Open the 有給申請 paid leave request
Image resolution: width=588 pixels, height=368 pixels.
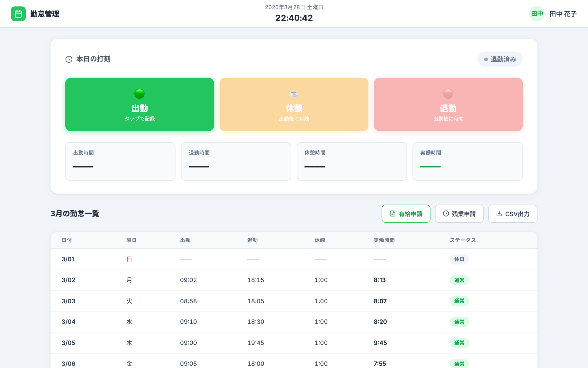pos(406,214)
